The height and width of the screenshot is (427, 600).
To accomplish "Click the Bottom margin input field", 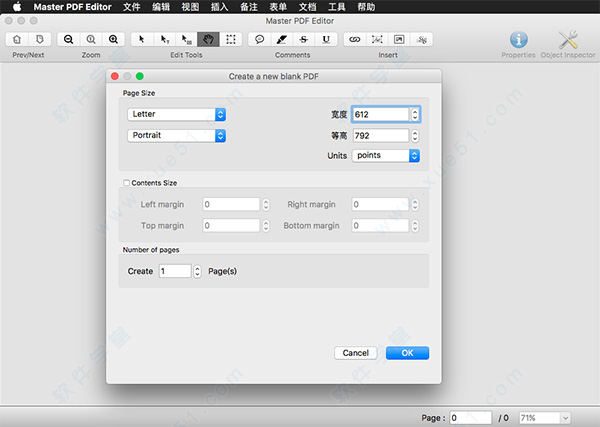I will [x=380, y=226].
